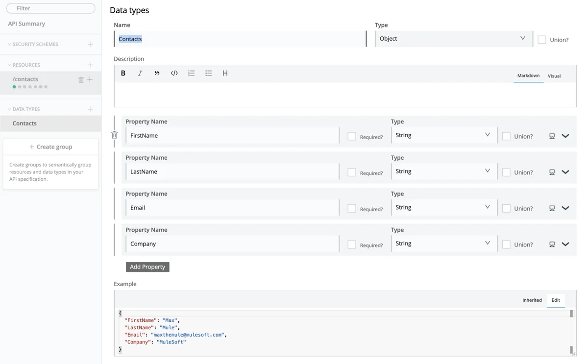The image size is (588, 364).
Task: Click the example JSON code editor
Action: coord(343,332)
